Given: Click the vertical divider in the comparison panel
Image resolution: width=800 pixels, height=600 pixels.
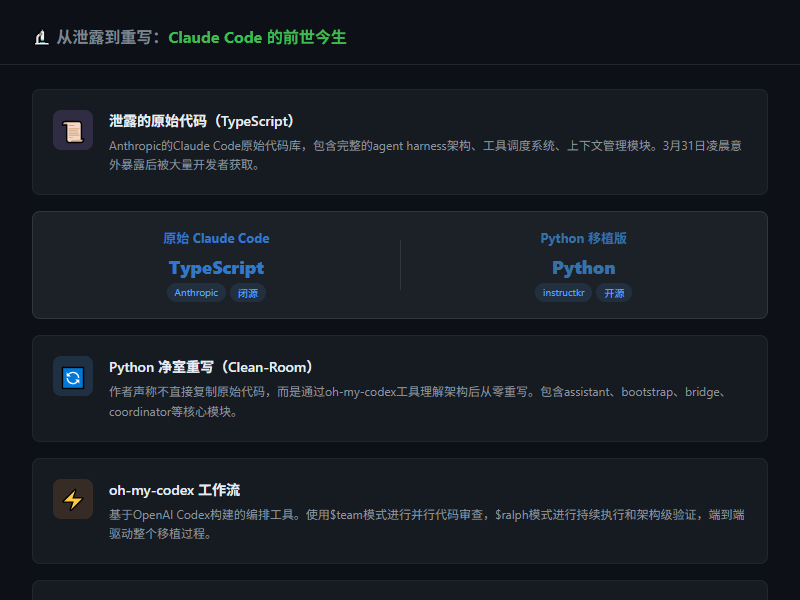Looking at the screenshot, I should [401, 264].
